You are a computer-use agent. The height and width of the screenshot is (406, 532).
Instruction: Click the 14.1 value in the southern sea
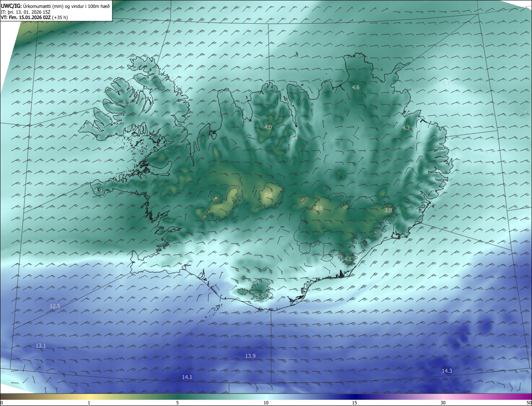pyautogui.click(x=187, y=377)
